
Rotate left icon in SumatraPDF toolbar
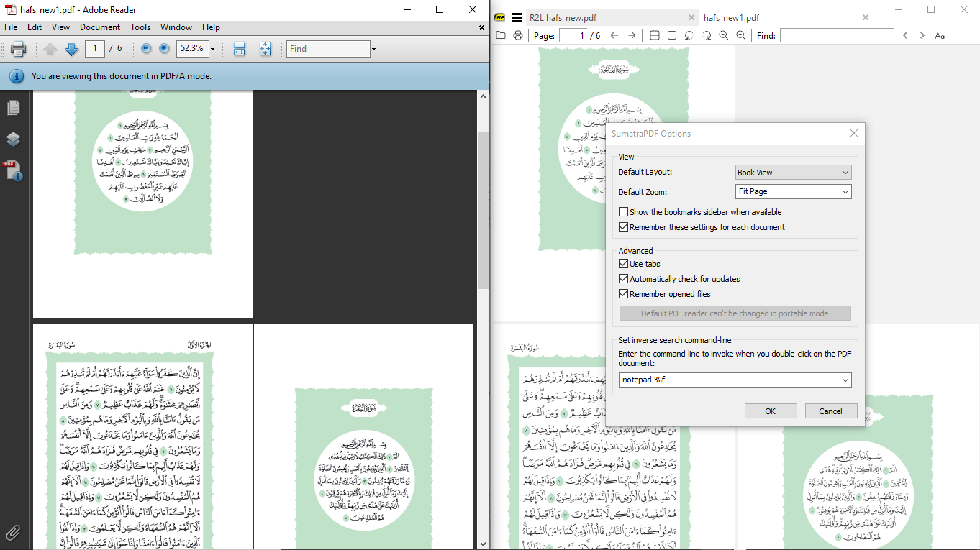pyautogui.click(x=689, y=35)
